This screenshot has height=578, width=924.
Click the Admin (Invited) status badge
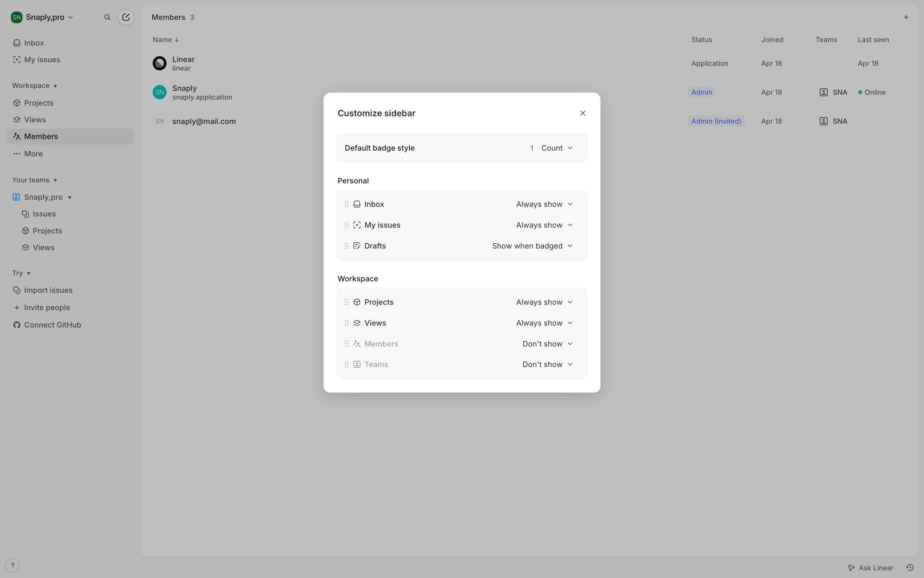coord(716,121)
